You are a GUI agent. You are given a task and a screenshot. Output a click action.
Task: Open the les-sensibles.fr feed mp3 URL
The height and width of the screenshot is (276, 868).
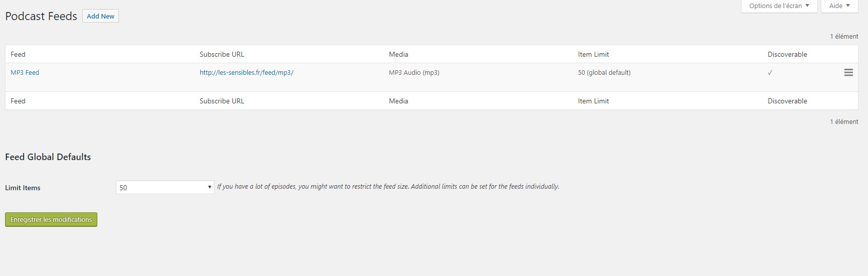point(246,73)
